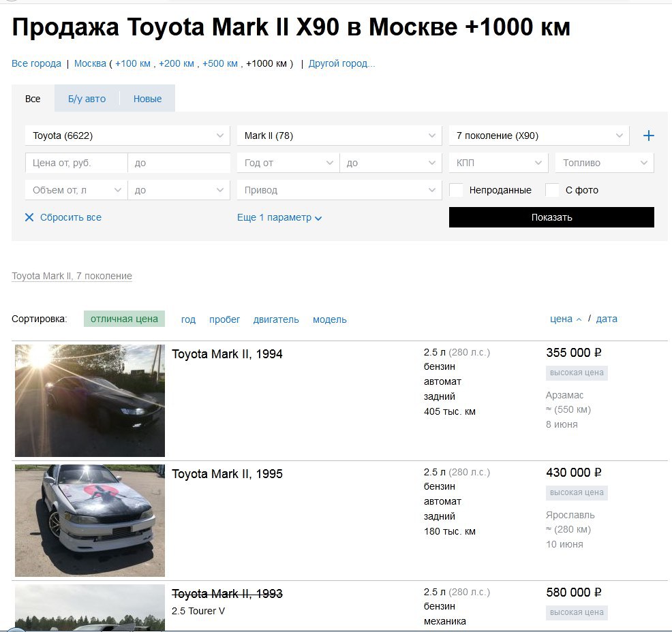Open listing Toyota Mark II, 1994
The width and height of the screenshot is (672, 632).
(x=227, y=354)
